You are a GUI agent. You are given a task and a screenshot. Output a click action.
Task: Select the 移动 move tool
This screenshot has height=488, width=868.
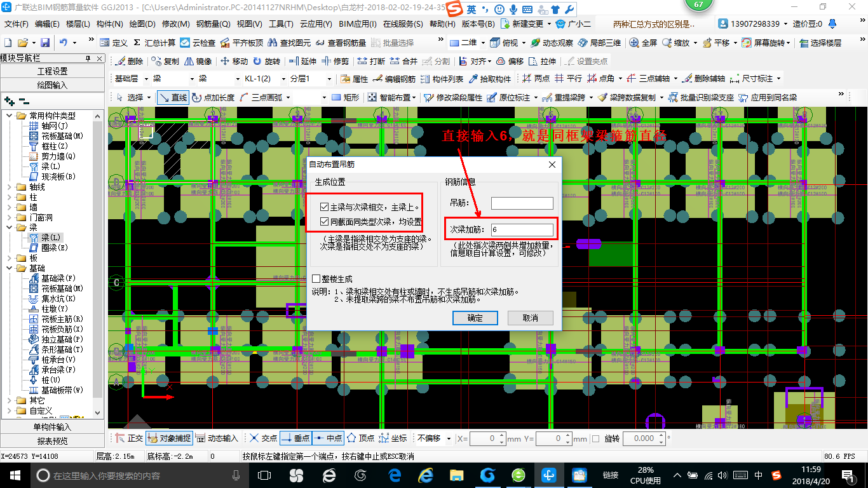[234, 61]
